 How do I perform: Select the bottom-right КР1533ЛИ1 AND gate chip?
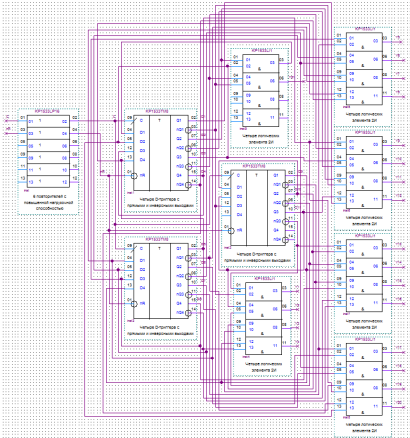tap(364, 379)
